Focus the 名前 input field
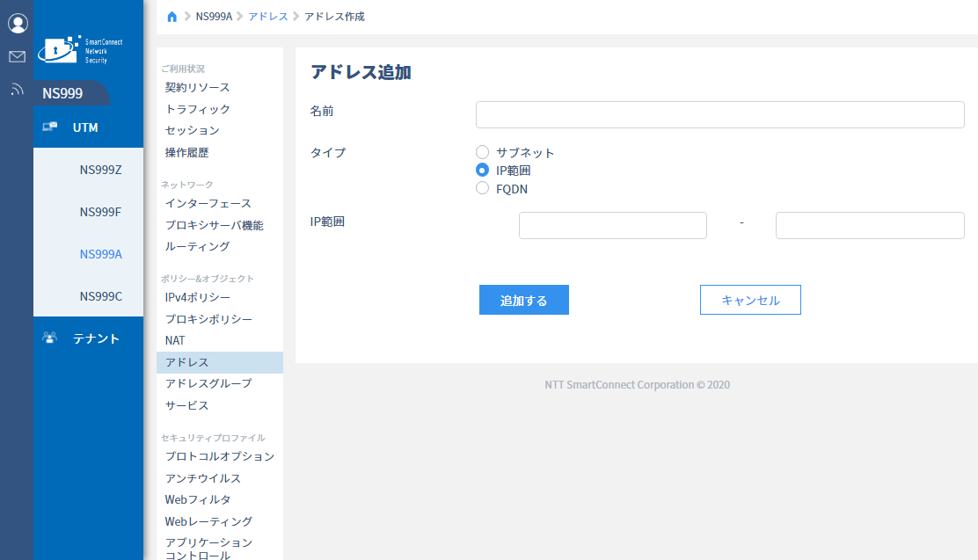 (719, 115)
